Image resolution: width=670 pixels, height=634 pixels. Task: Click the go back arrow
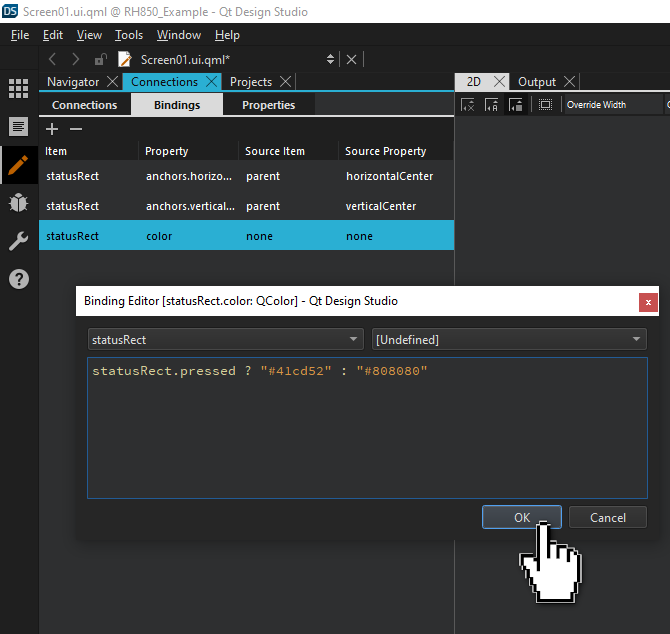(53, 60)
